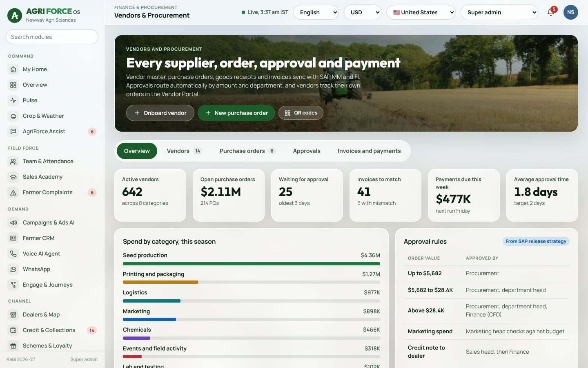This screenshot has width=588, height=368.
Task: Switch to the Vendors tab
Action: pos(184,151)
